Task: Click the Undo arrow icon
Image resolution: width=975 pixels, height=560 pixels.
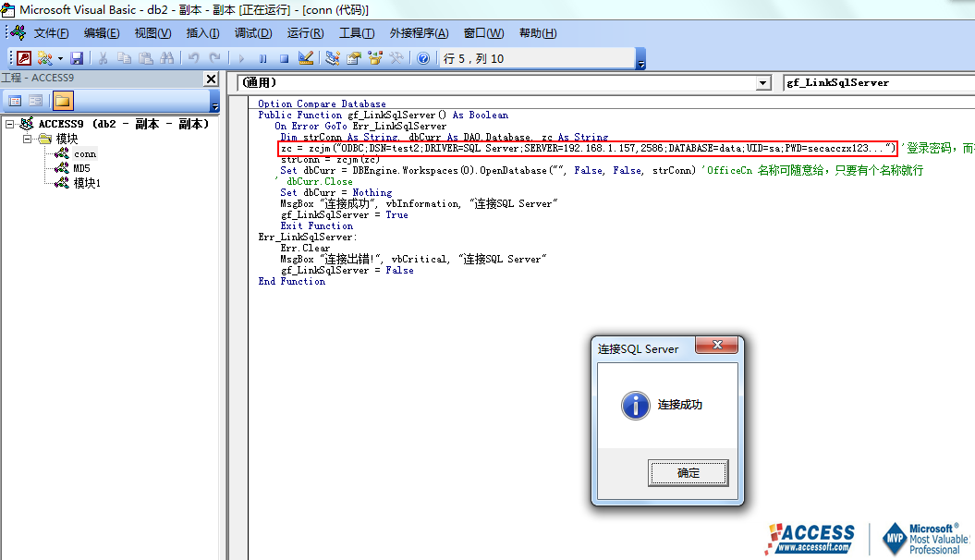Action: coord(193,58)
